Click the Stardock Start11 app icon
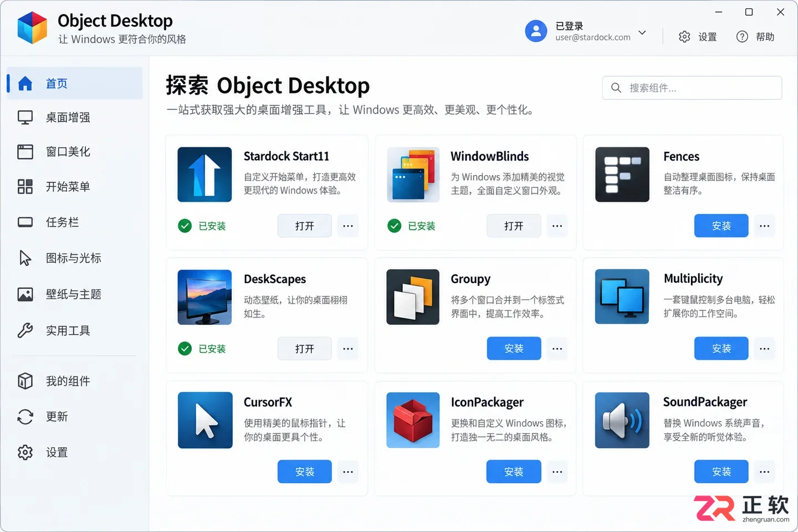The image size is (798, 532). 204,175
